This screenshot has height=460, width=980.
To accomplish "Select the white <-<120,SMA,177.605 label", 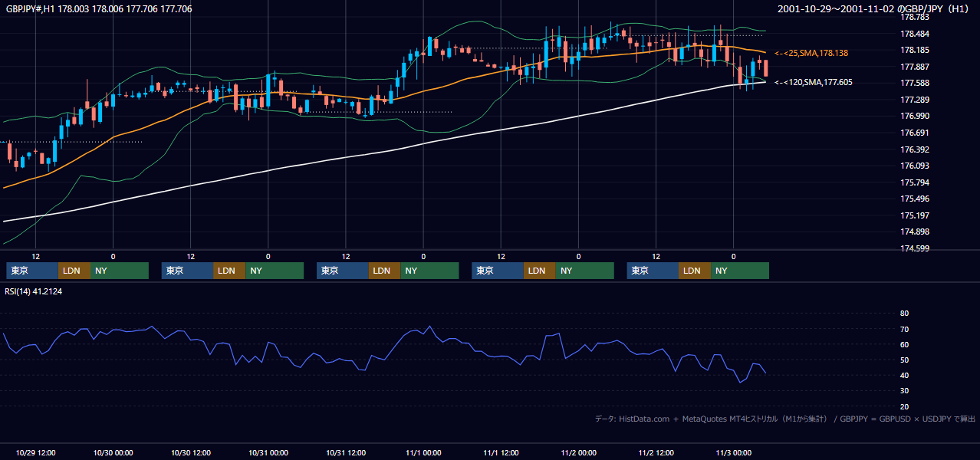I will pos(814,82).
